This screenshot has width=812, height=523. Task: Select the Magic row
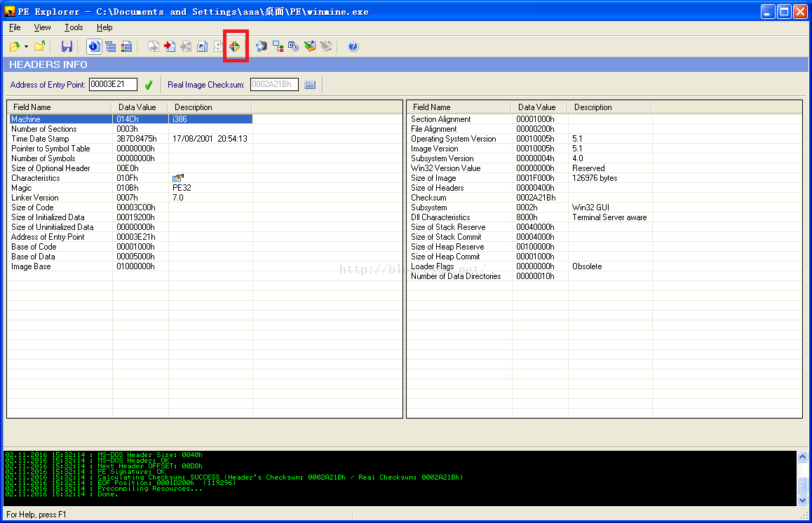(x=130, y=188)
